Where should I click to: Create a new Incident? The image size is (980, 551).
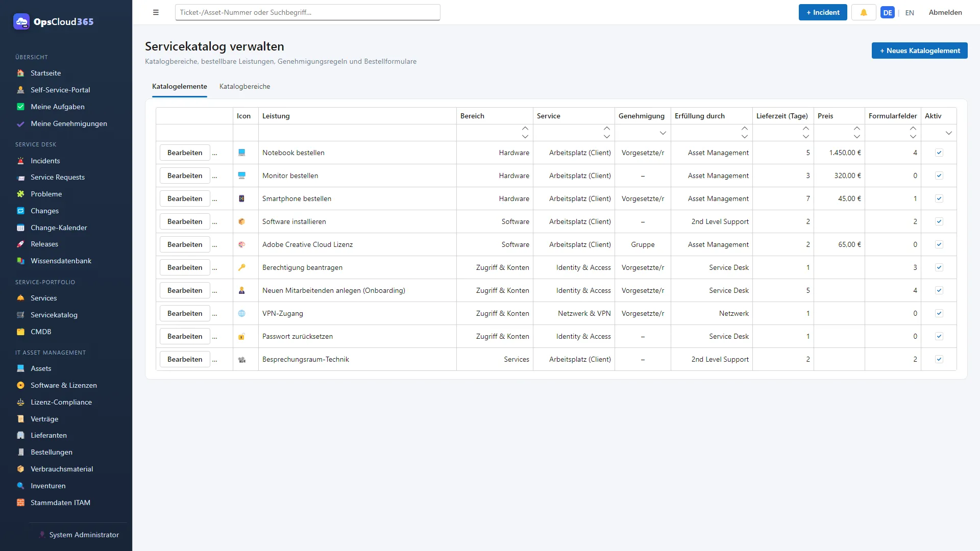(x=823, y=12)
